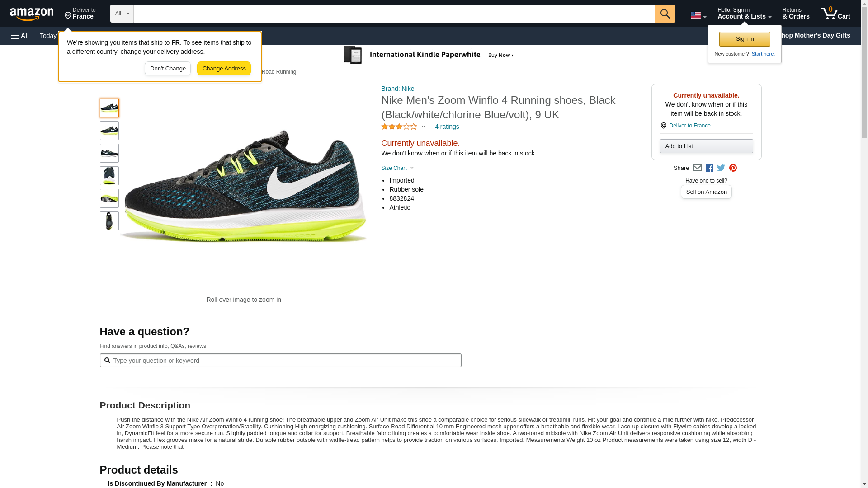
Task: Click the product question search field
Action: pos(280,361)
